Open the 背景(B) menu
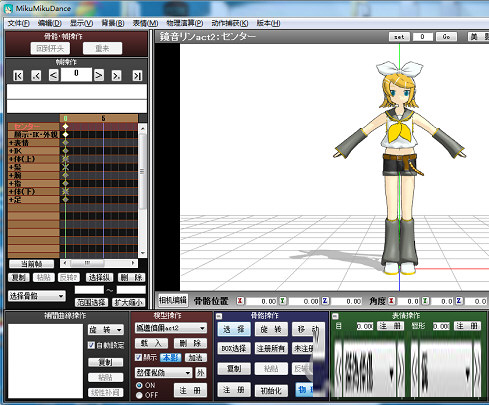 pyautogui.click(x=113, y=23)
